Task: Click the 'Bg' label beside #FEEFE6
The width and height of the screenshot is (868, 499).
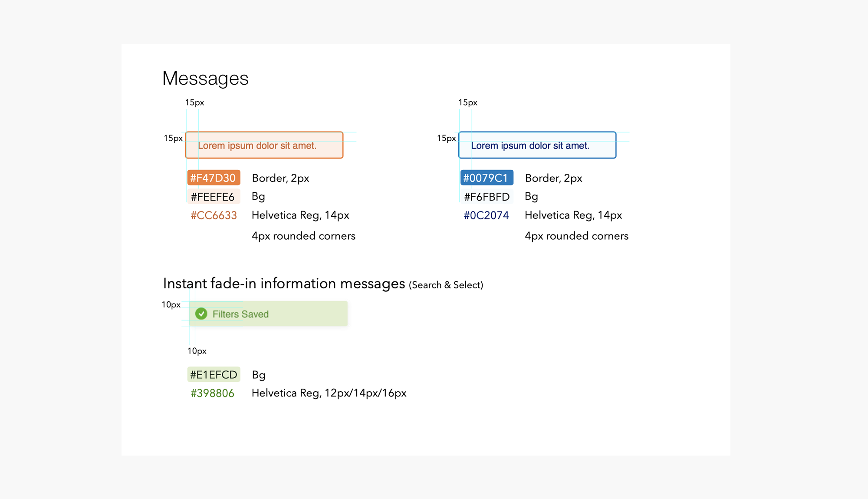Action: tap(258, 196)
